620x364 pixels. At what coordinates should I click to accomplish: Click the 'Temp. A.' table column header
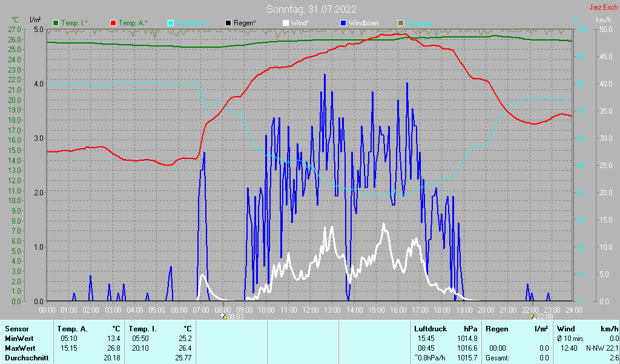tap(73, 329)
